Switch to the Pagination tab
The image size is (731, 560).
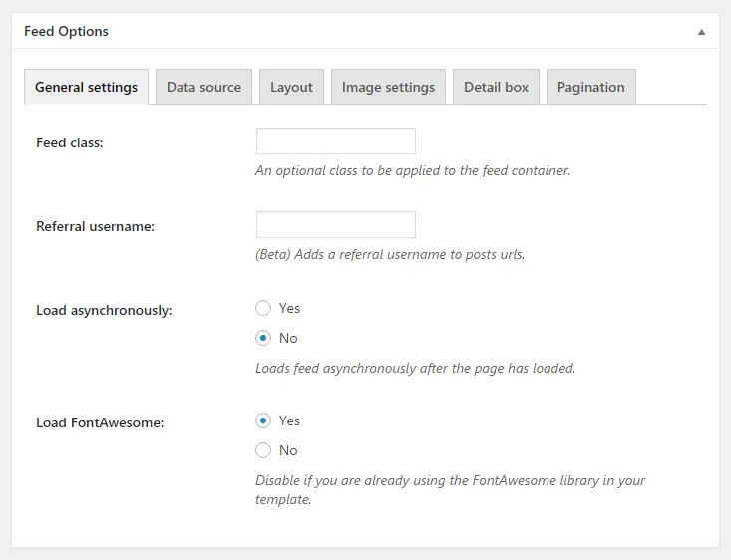(591, 87)
